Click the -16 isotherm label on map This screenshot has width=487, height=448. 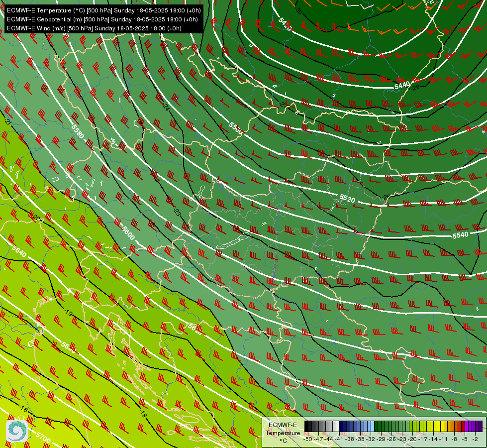[23, 408]
